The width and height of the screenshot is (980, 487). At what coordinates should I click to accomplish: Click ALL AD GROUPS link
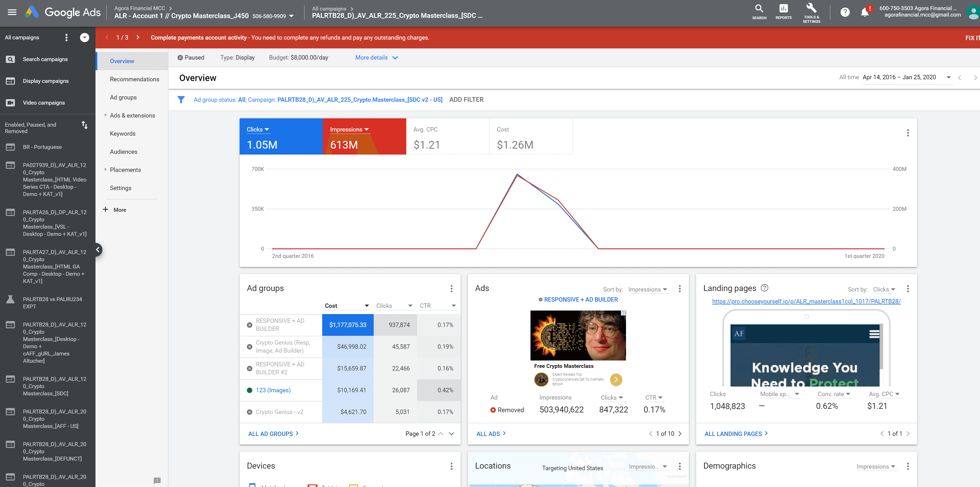click(273, 434)
